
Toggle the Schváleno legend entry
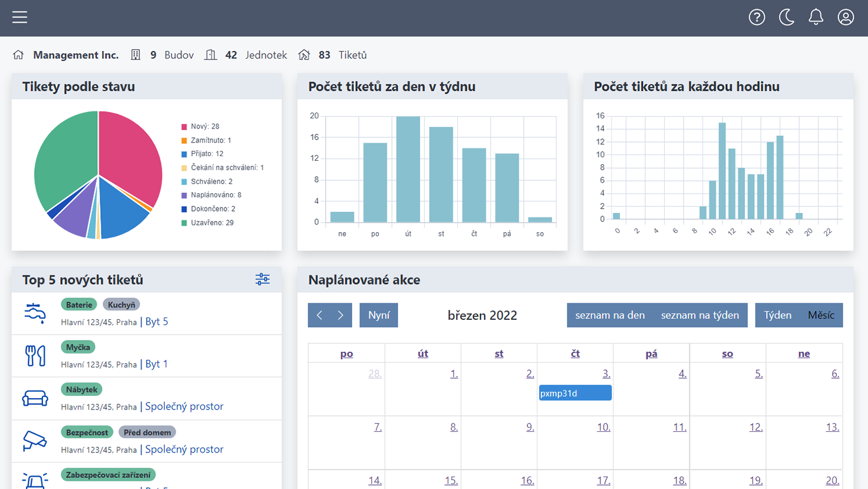point(207,181)
